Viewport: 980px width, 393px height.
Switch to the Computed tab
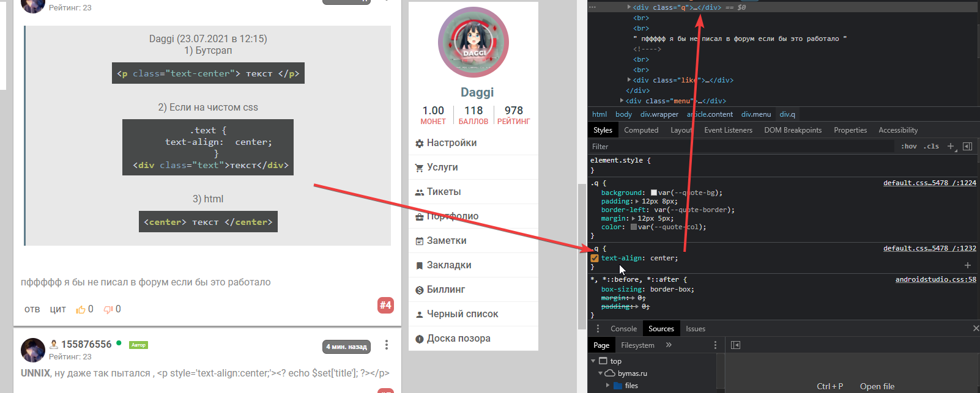point(640,130)
